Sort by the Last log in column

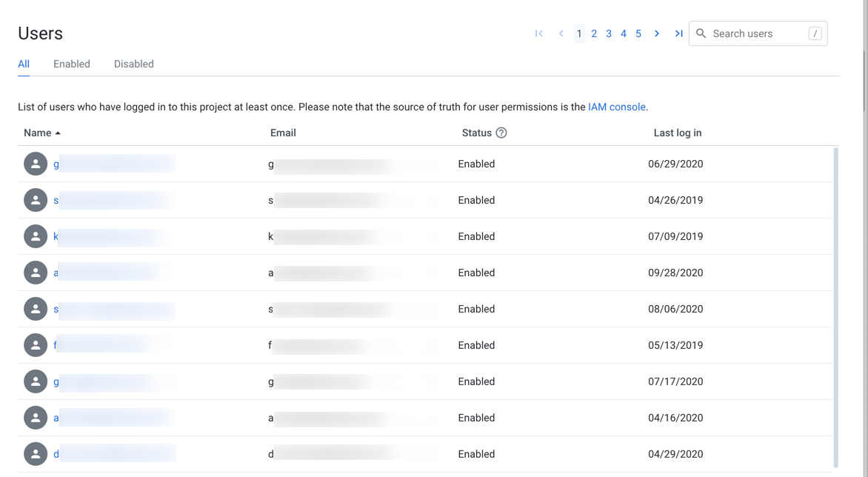pyautogui.click(x=677, y=133)
